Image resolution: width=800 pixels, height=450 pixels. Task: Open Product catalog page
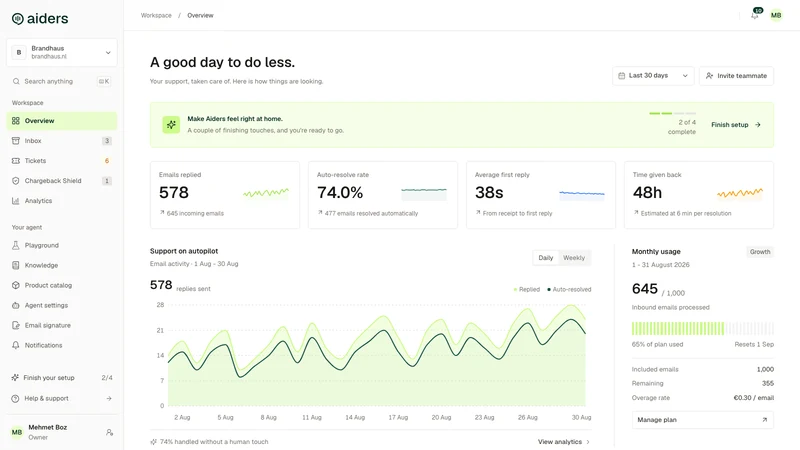pos(62,285)
